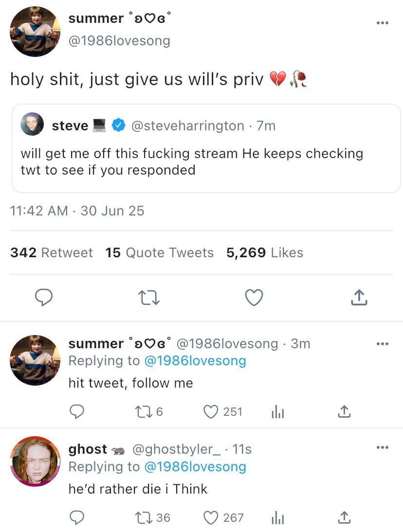View analytics for summer's reply
The height and width of the screenshot is (532, 403).
(x=277, y=412)
